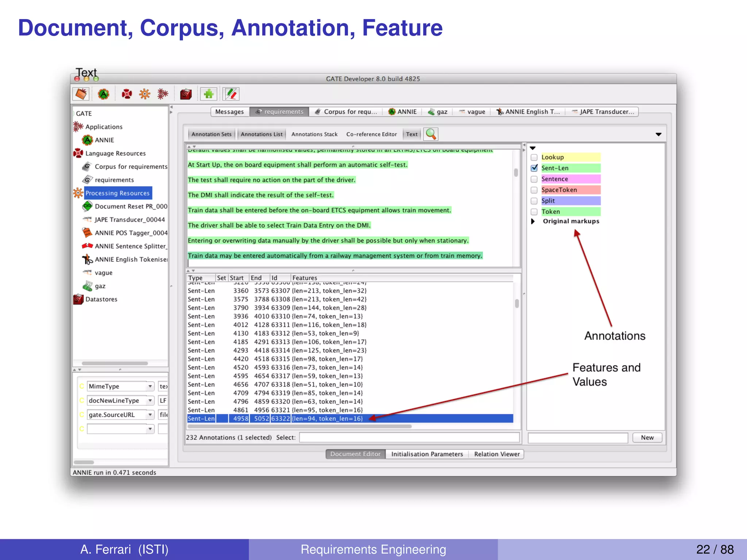Switch to the gaz tab
Image resolution: width=747 pixels, height=560 pixels.
coord(438,112)
